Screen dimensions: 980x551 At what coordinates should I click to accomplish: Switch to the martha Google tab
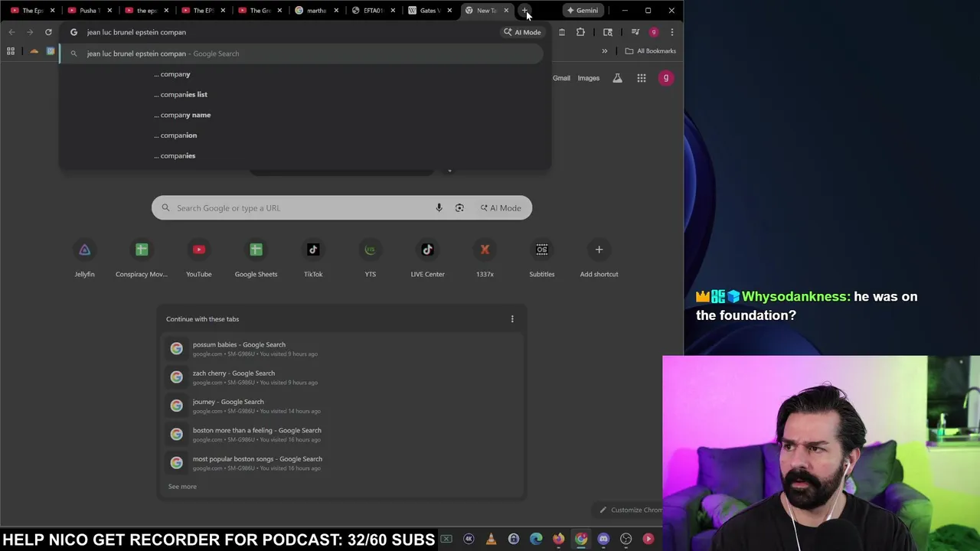click(317, 11)
